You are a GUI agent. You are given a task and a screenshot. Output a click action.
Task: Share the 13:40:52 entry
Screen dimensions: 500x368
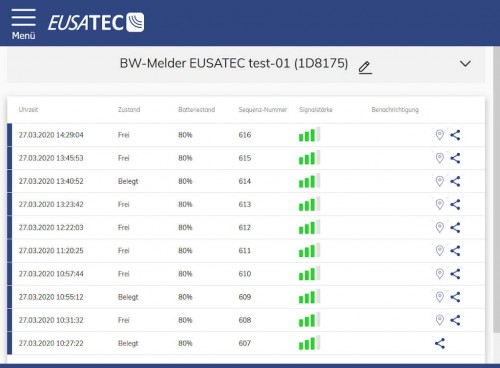[455, 181]
